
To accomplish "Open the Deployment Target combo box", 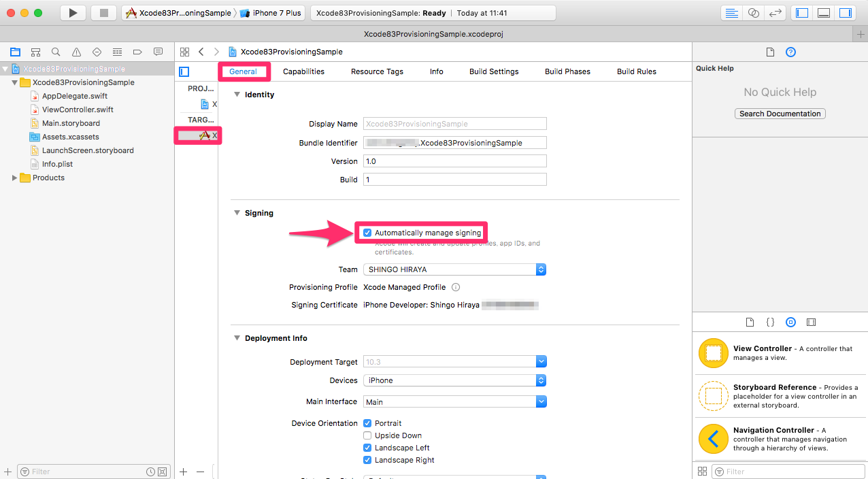I will coord(541,361).
